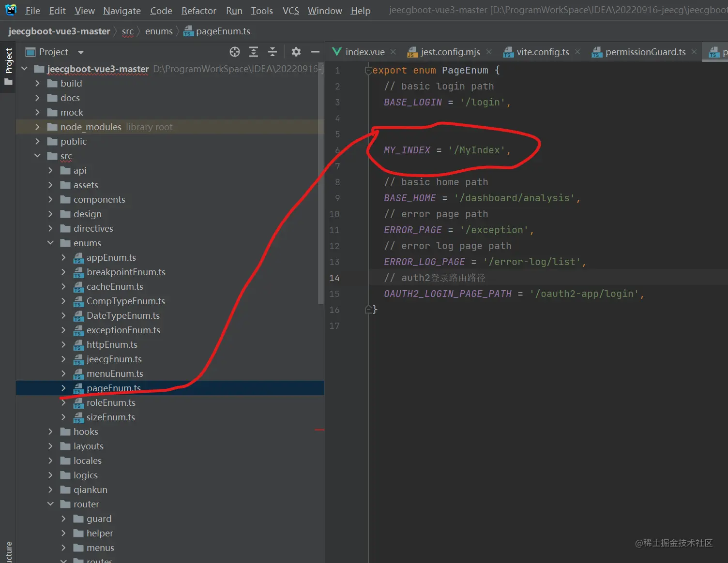The height and width of the screenshot is (563, 728).
Task: Click the Structure tool window icon at bottom left
Action: 8,550
